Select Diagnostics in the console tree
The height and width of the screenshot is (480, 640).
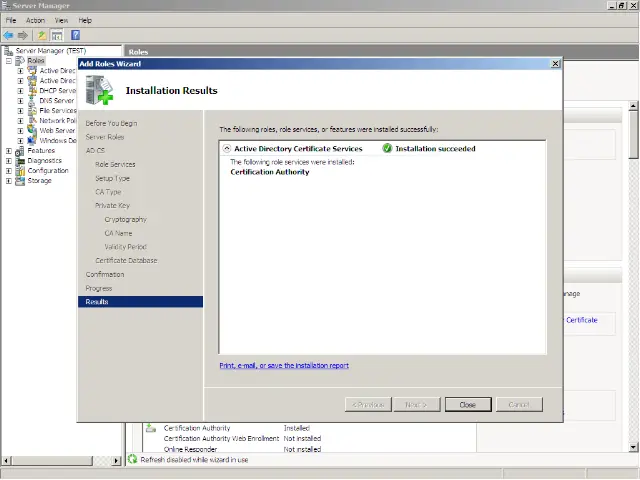pyautogui.click(x=44, y=161)
